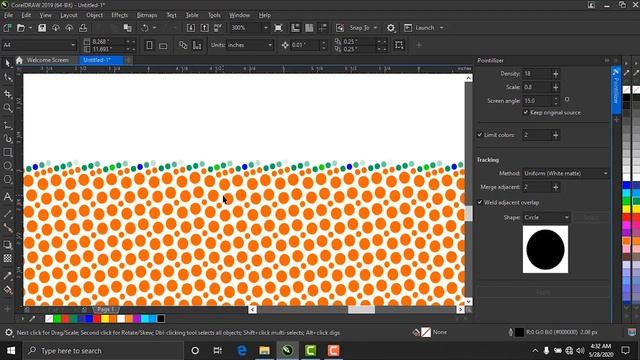This screenshot has height=360, width=640.
Task: Open Options with the gear toolbar icon
Action: [x=391, y=28]
